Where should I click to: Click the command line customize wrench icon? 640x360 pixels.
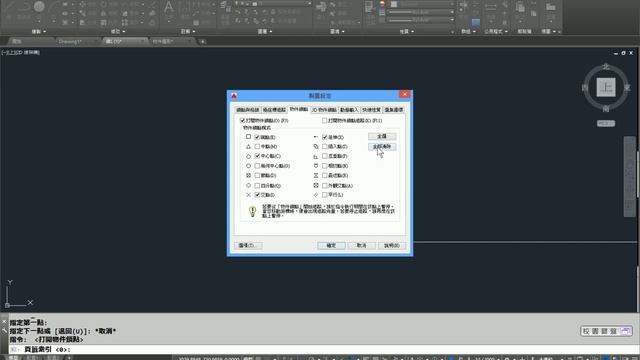pyautogui.click(x=4, y=330)
